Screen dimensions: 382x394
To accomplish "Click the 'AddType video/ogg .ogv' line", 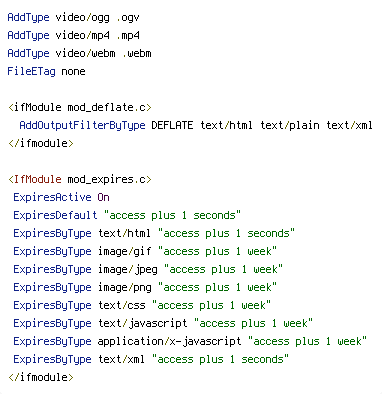I will [x=73, y=17].
